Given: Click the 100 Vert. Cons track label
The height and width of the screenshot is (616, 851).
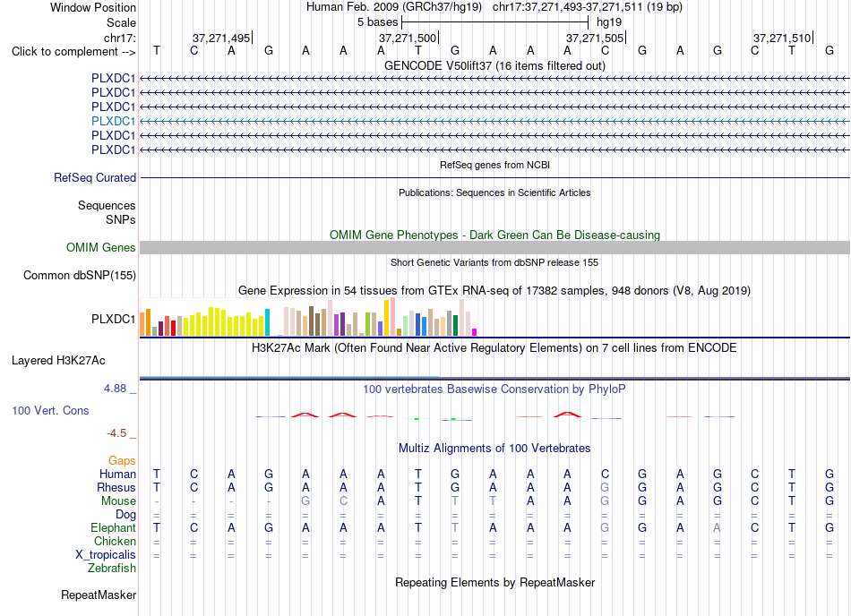Looking at the screenshot, I should 50,410.
